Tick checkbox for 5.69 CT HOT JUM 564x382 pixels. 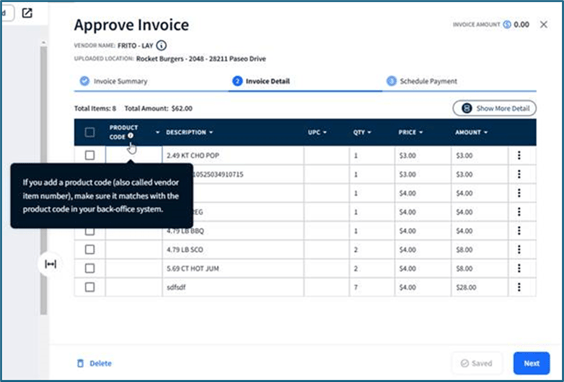point(90,268)
